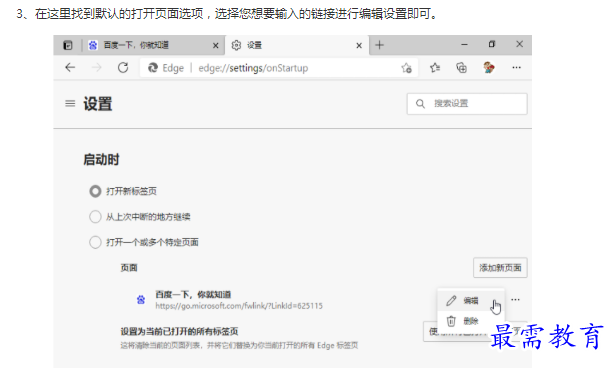
Task: Go back with the back arrow
Action: pos(70,68)
